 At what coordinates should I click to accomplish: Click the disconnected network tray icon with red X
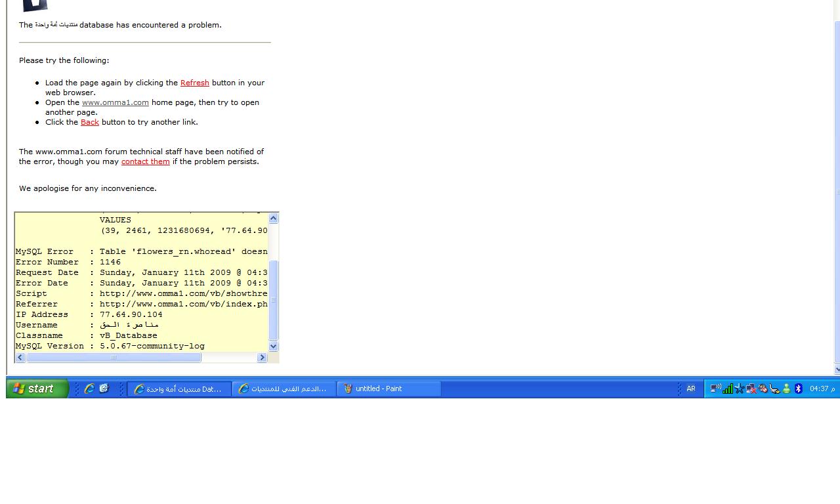pos(751,388)
